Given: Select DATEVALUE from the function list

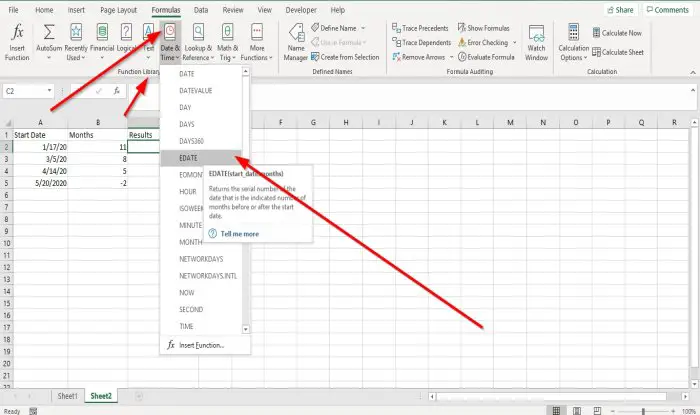Looking at the screenshot, I should click(201, 91).
